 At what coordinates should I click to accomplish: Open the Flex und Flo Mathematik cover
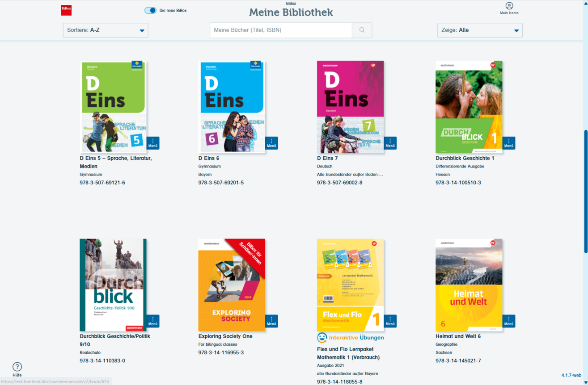coord(350,285)
